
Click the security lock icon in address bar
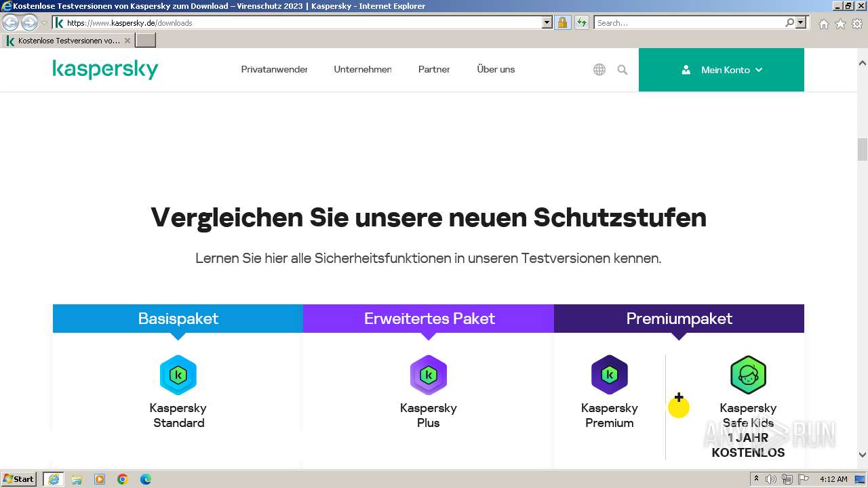coord(562,22)
